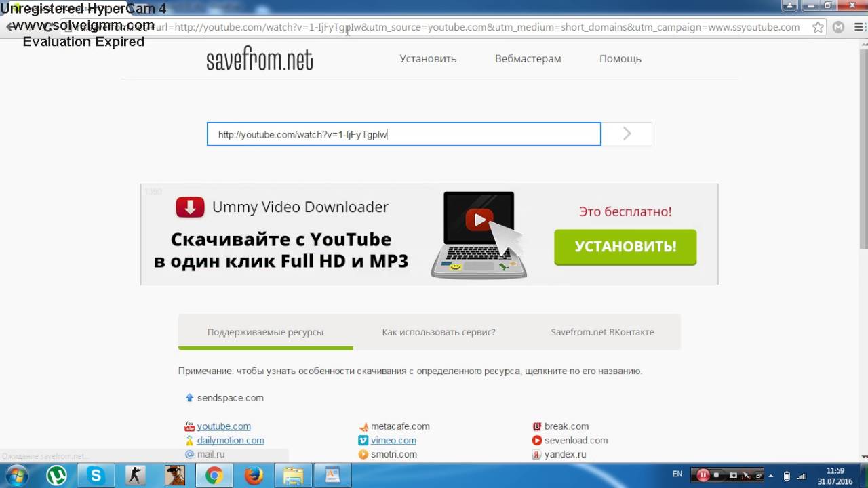Click the sevenload.com resource
This screenshot has height=488, width=868.
576,441
